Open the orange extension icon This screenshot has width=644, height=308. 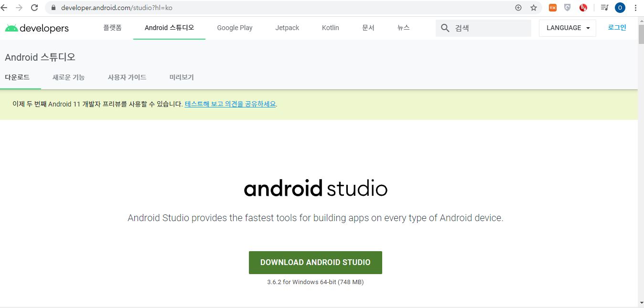click(x=553, y=8)
